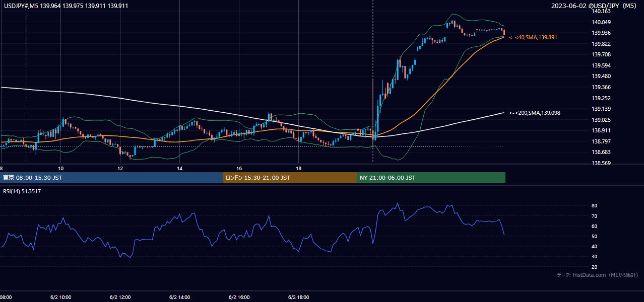Screen dimensions: 644x302
Task: Click the RSI axis value 70
Action: [594, 216]
